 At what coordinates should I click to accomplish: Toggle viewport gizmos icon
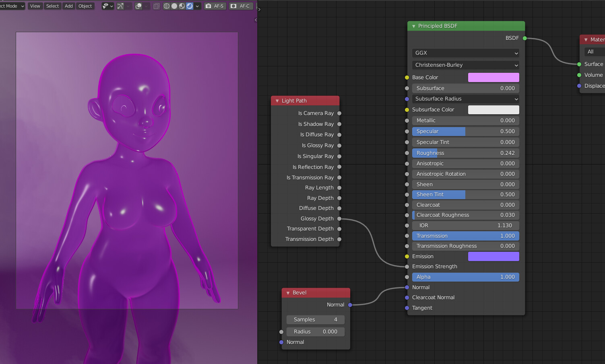pyautogui.click(x=120, y=6)
